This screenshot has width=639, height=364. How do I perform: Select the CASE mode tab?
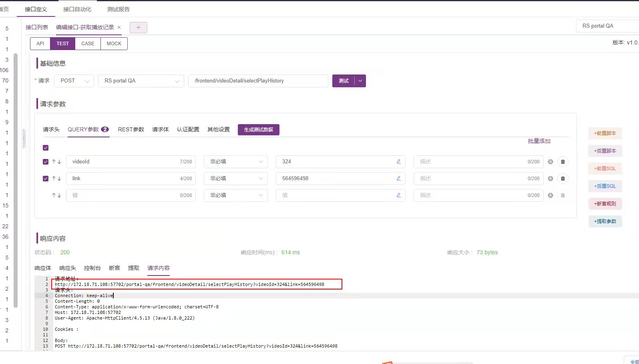pos(88,44)
